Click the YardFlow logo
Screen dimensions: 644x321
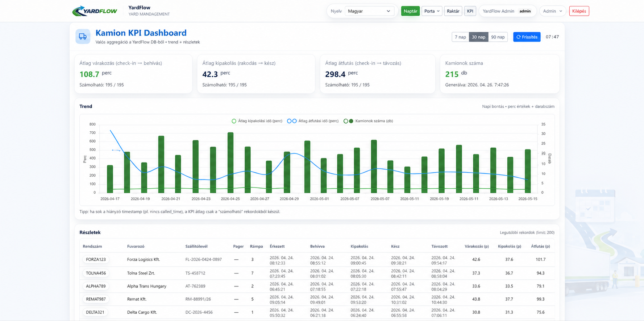click(x=95, y=11)
